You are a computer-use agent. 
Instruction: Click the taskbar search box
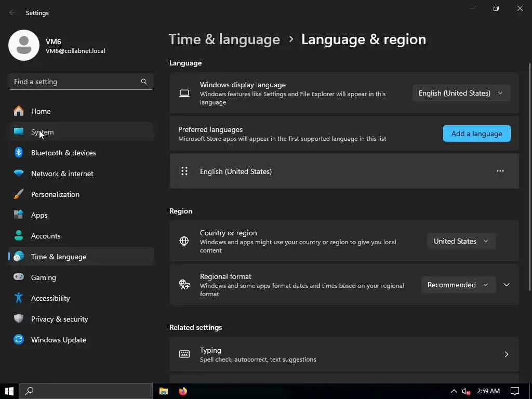tap(86, 391)
